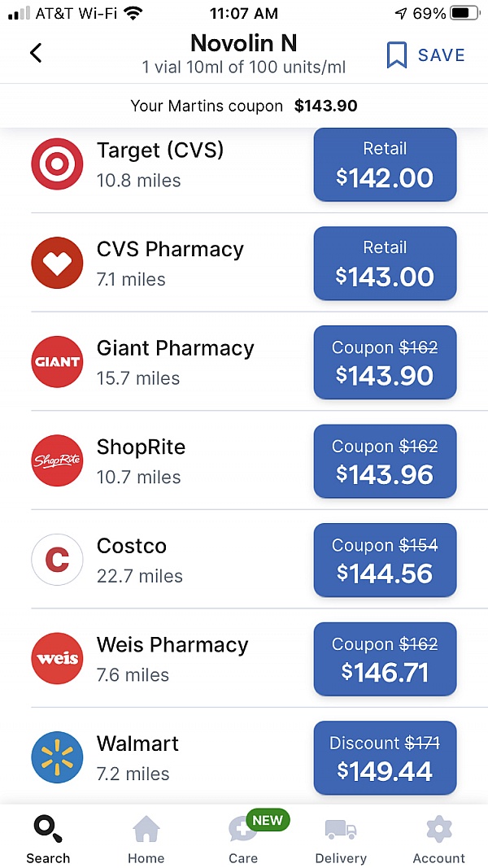The height and width of the screenshot is (868, 488).
Task: Open the Search tab
Action: coord(48,839)
